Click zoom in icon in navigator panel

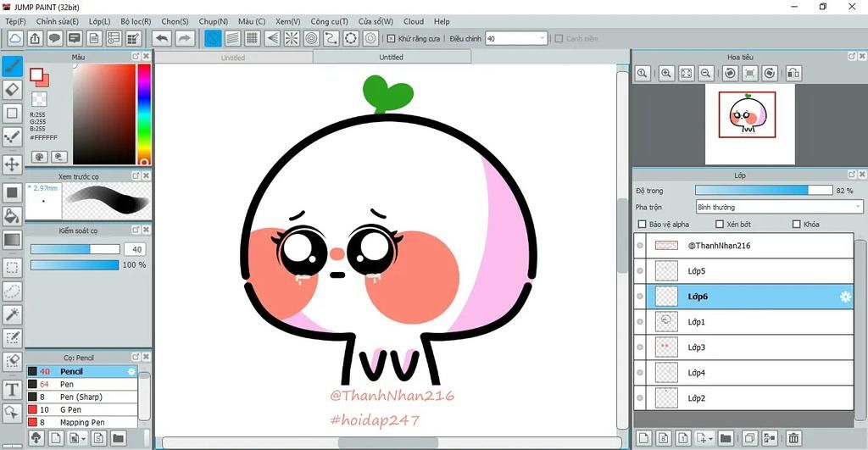point(666,73)
